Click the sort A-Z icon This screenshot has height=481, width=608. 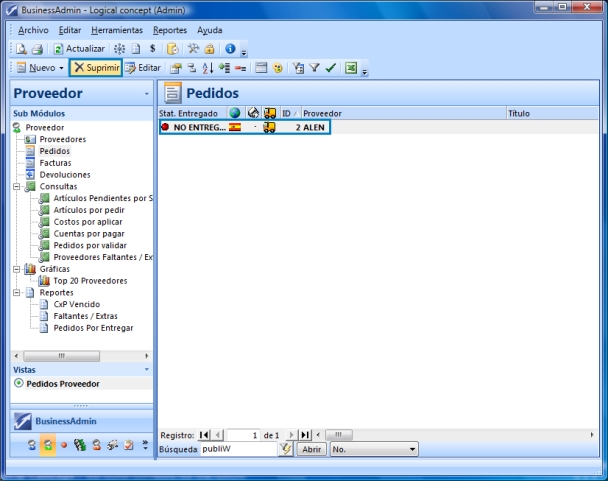(207, 68)
